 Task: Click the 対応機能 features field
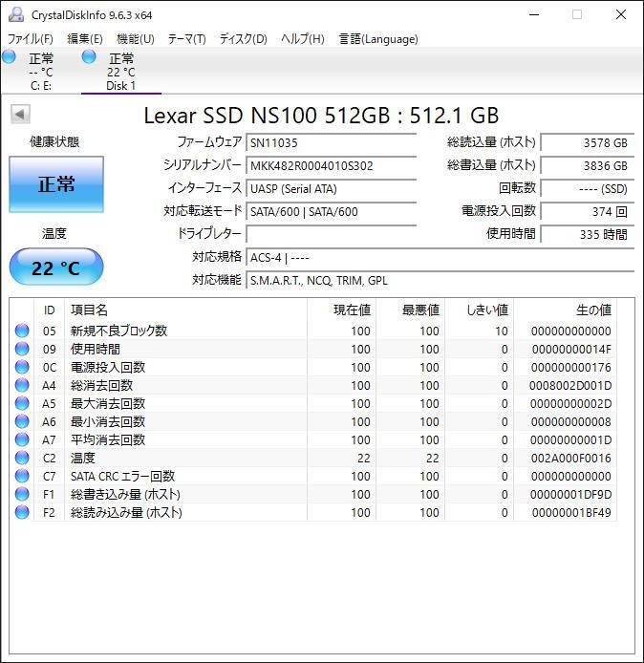click(x=440, y=280)
